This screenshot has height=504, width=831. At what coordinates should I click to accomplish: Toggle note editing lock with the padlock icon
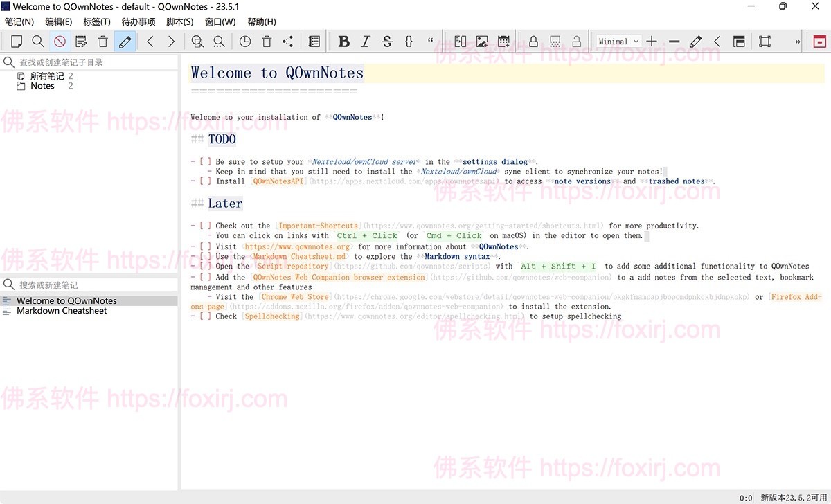pos(533,41)
